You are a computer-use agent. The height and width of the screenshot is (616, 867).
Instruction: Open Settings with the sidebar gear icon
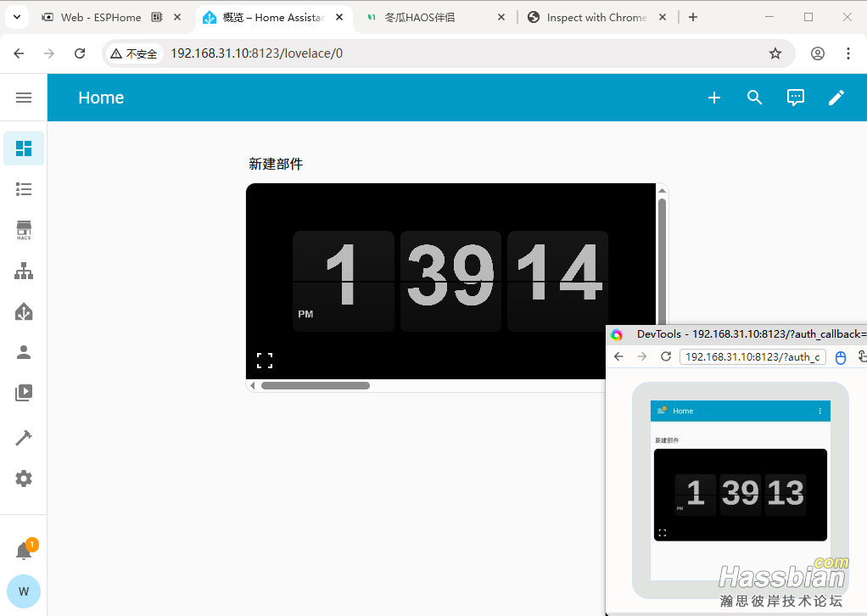coord(24,479)
